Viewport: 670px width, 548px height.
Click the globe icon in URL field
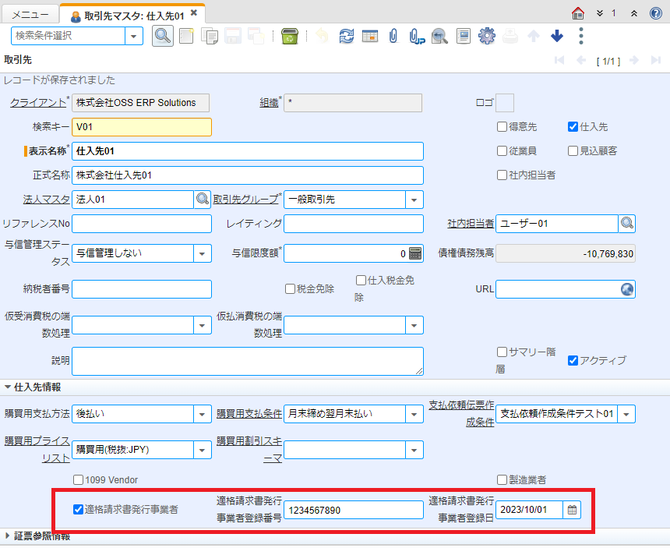pyautogui.click(x=627, y=289)
